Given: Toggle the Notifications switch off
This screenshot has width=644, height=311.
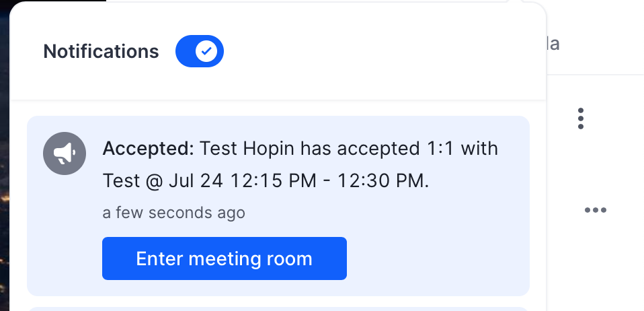Looking at the screenshot, I should [x=200, y=51].
